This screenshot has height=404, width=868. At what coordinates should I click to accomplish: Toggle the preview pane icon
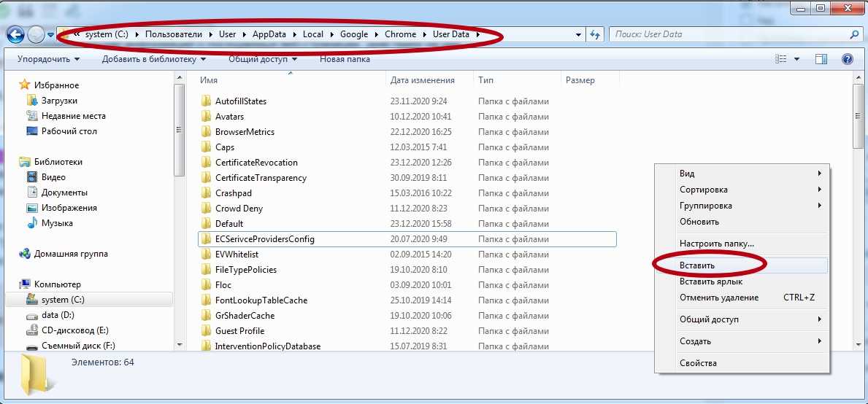pos(821,59)
